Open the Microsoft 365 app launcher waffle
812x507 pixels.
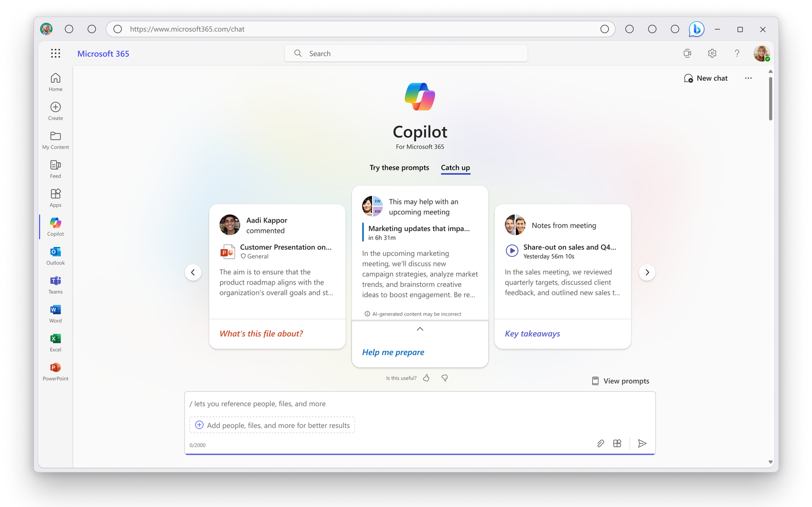point(55,53)
